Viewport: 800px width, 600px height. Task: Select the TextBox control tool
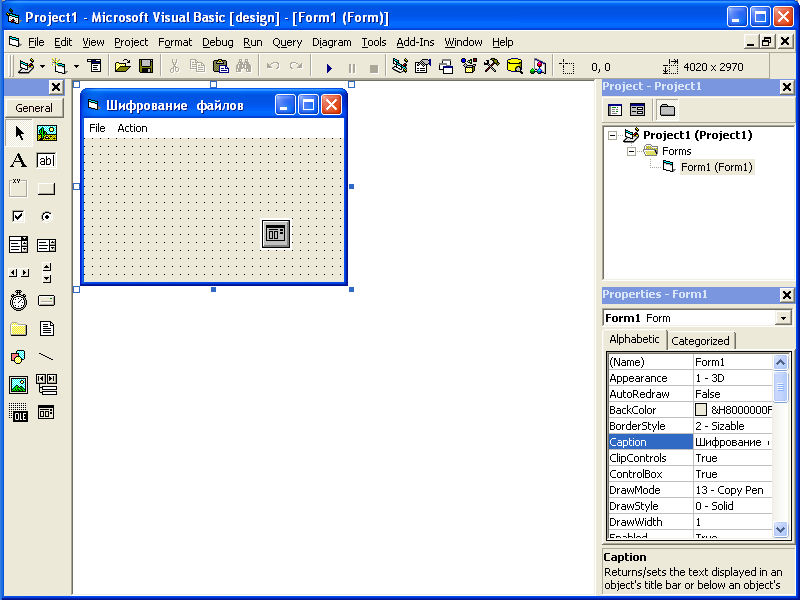(x=46, y=161)
